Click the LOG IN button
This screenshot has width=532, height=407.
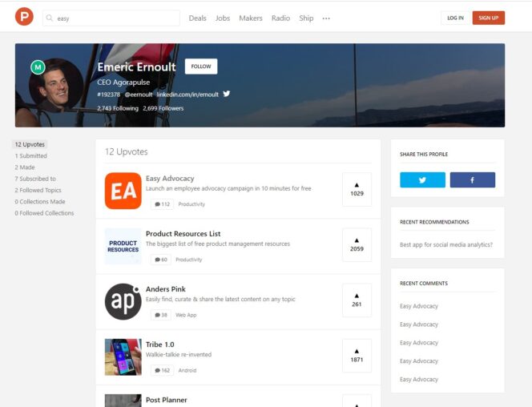click(x=455, y=18)
